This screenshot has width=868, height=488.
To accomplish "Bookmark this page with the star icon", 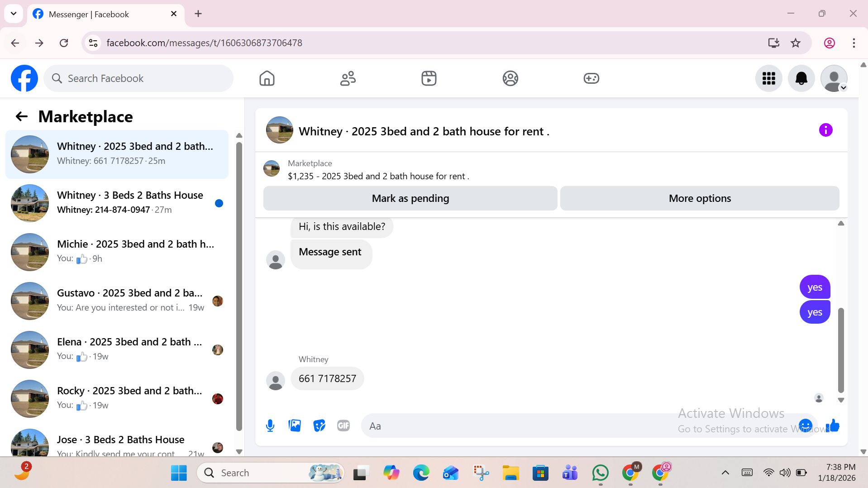I will pyautogui.click(x=796, y=43).
